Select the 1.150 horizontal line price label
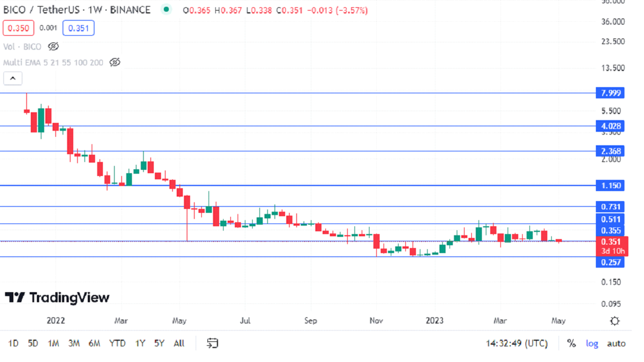Viewport: 644px width, 362px height. 610,185
